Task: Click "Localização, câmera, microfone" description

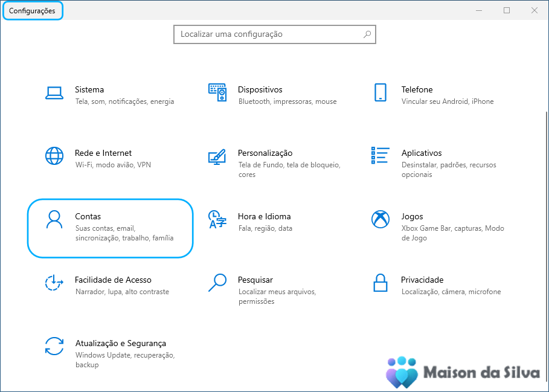Action: tap(451, 292)
